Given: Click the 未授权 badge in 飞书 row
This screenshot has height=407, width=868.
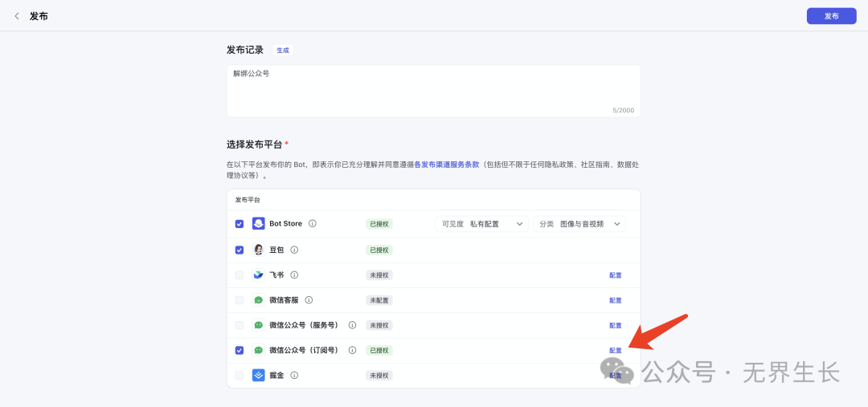Looking at the screenshot, I should click(379, 275).
